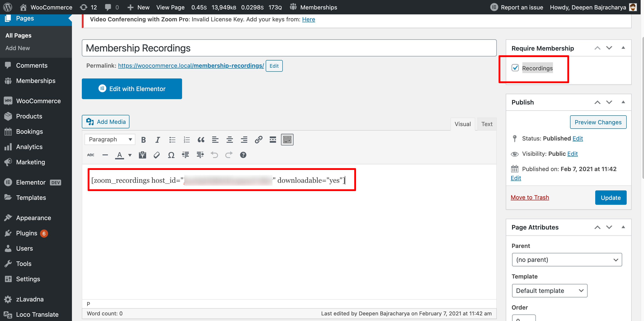Open Memberships in the admin bar

[x=314, y=7]
